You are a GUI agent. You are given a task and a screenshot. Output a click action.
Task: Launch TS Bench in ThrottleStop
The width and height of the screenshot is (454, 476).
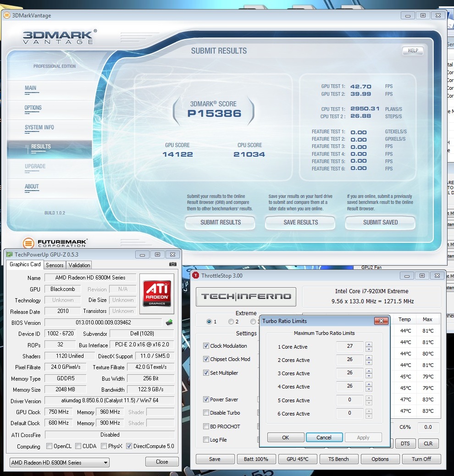[x=338, y=459]
